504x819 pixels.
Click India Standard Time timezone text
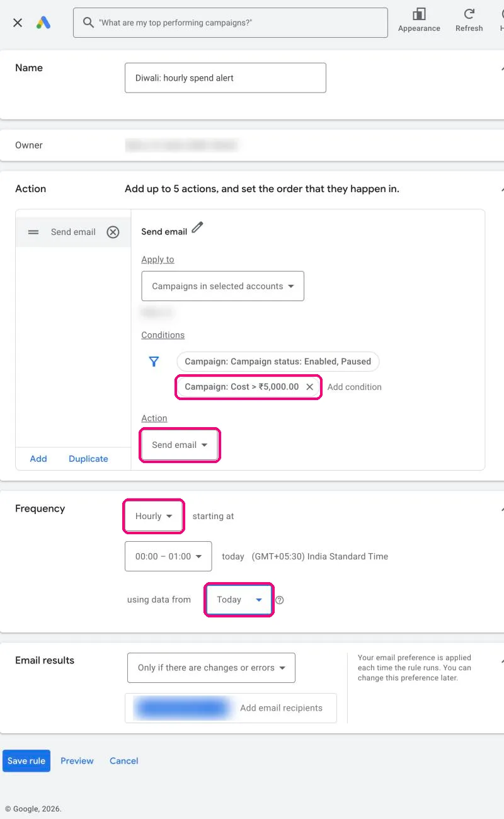[320, 556]
